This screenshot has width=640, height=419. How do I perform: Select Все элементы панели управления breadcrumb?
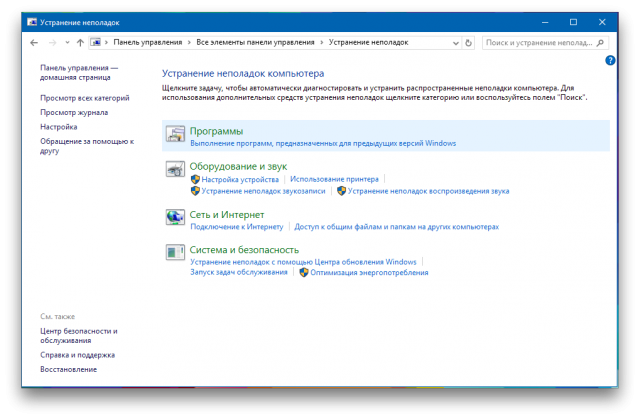click(x=254, y=43)
